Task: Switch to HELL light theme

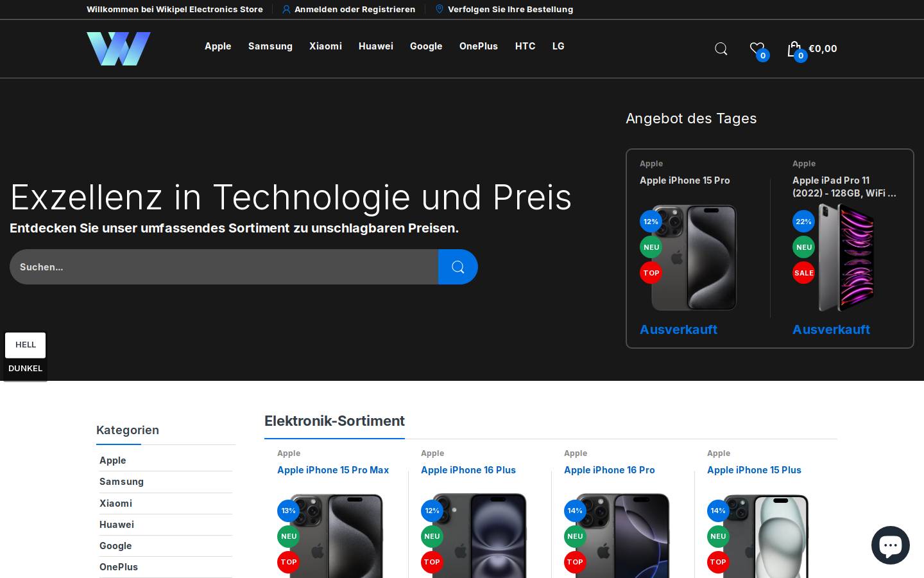Action: (x=26, y=345)
